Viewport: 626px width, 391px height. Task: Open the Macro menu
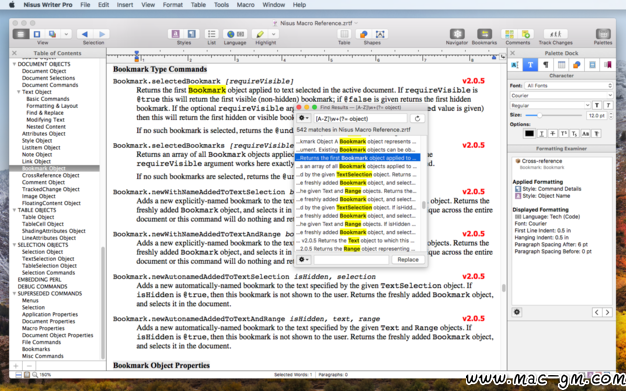point(245,5)
